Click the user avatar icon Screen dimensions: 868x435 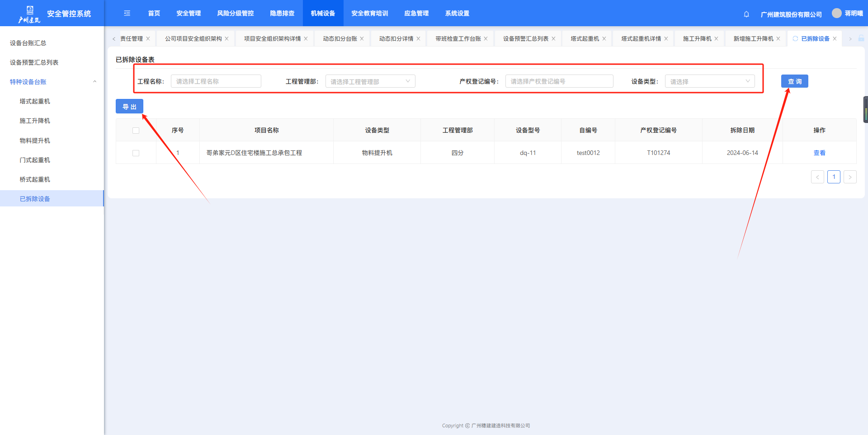tap(837, 13)
